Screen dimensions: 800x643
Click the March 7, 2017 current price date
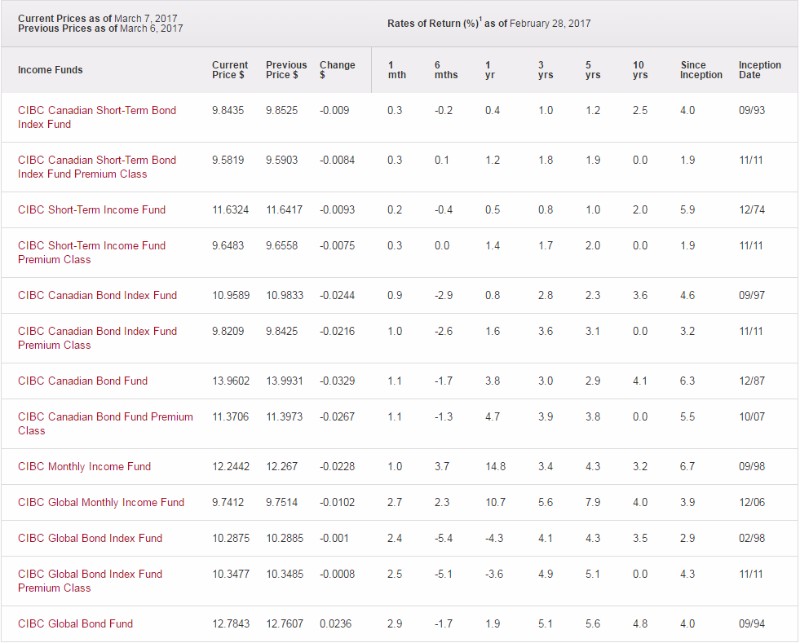pos(145,18)
